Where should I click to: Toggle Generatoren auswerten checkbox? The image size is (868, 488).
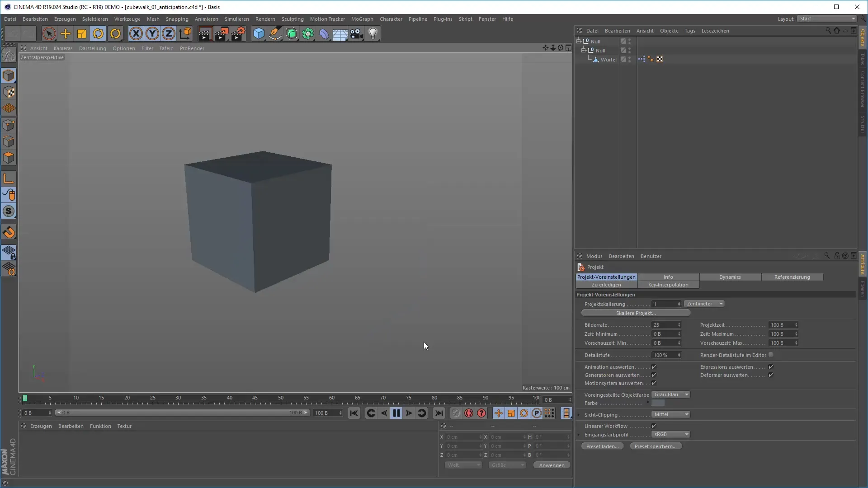pos(654,375)
